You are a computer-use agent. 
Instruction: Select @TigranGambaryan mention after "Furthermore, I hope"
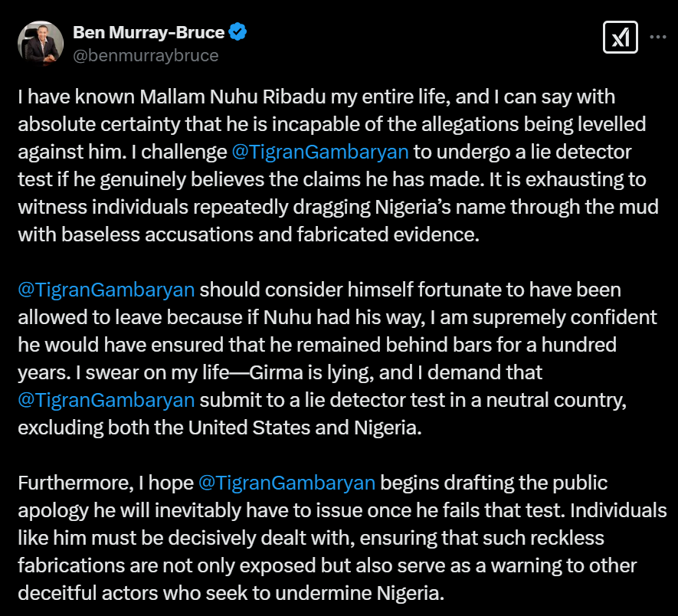pyautogui.click(x=286, y=483)
